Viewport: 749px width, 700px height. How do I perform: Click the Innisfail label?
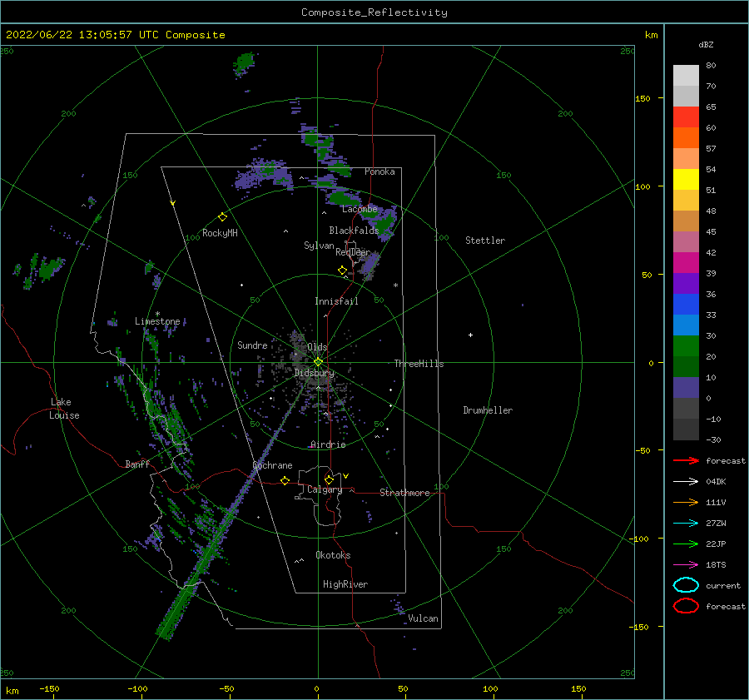[336, 301]
